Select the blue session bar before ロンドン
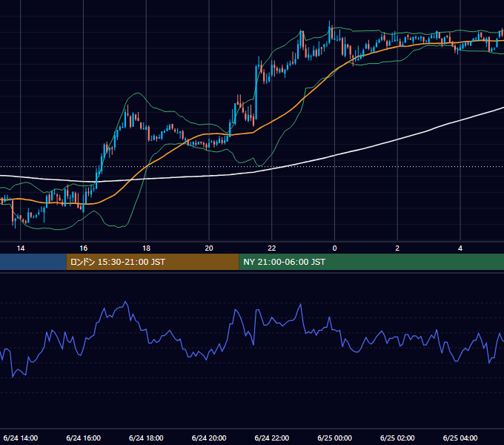This screenshot has width=504, height=445. coord(33,262)
